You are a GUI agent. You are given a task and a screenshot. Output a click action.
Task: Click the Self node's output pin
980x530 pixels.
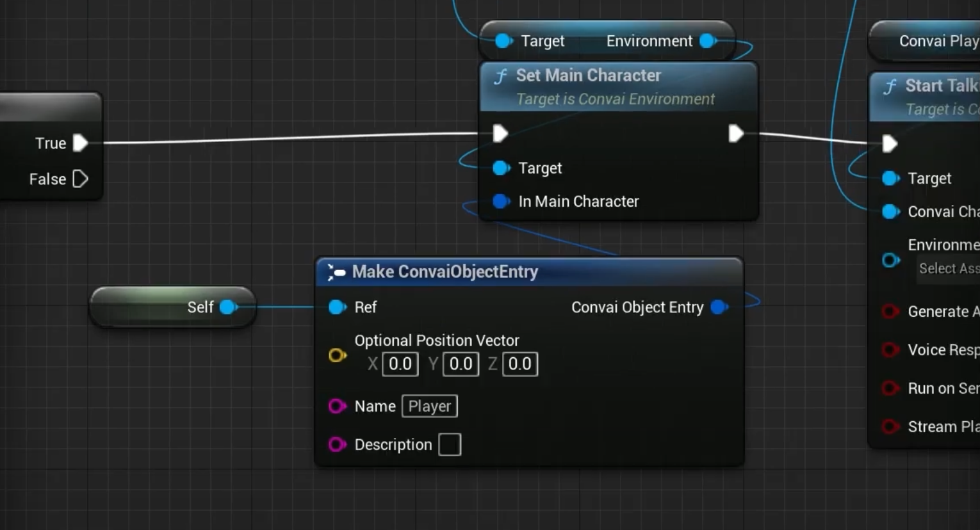[x=228, y=307]
